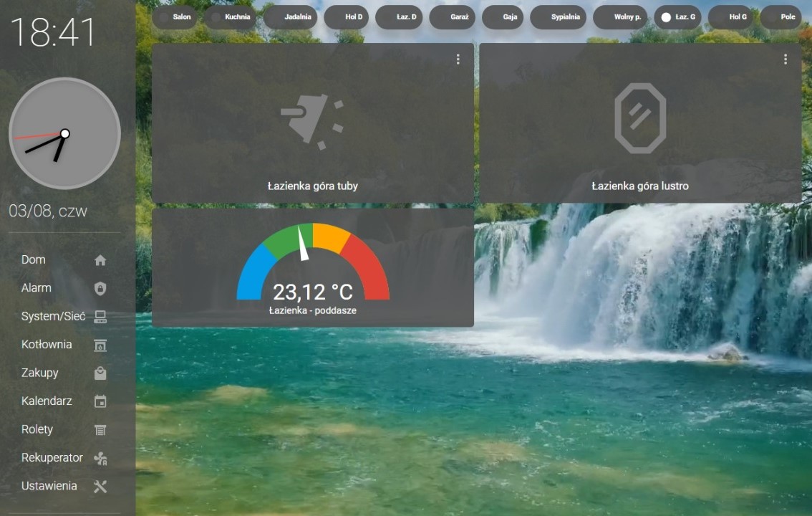Open the Rekuperator fan icon
812x516 pixels.
pos(100,458)
